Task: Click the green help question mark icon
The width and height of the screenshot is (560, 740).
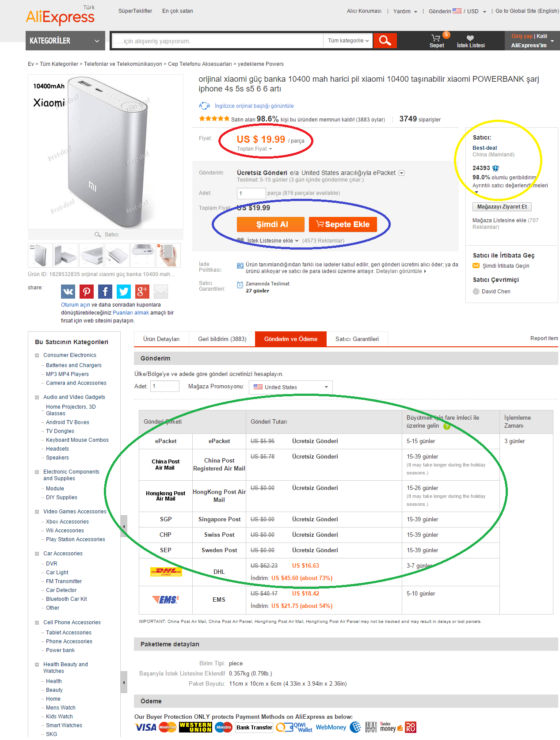Action: tap(447, 426)
